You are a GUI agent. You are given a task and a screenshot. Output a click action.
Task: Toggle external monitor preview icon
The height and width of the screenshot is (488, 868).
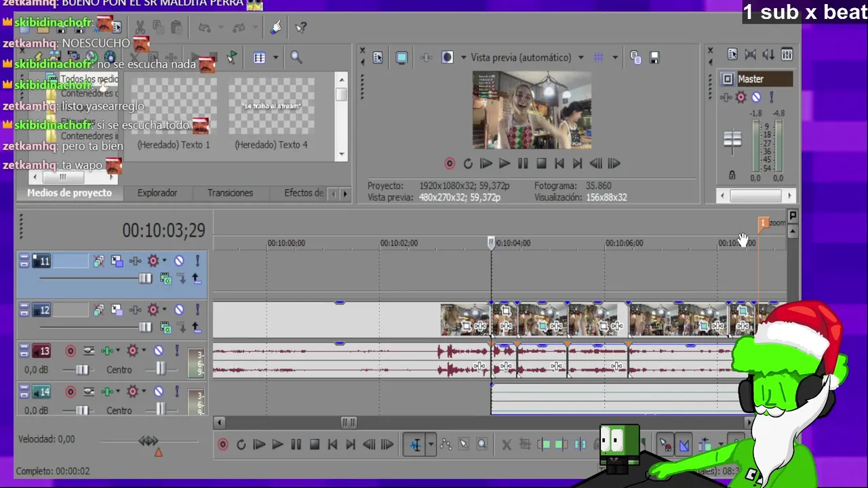(401, 58)
